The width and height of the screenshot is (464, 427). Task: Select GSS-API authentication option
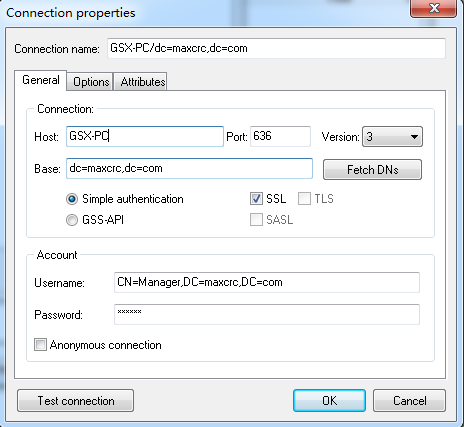click(72, 220)
